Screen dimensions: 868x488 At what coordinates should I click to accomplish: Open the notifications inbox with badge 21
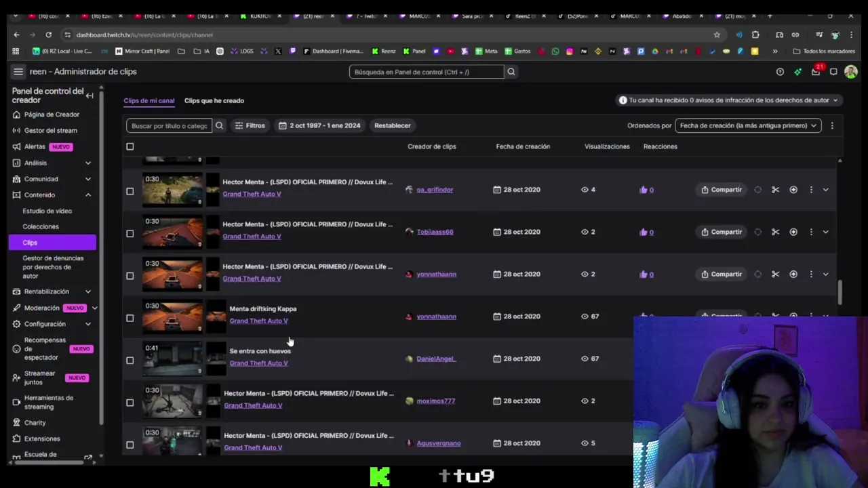(x=816, y=72)
